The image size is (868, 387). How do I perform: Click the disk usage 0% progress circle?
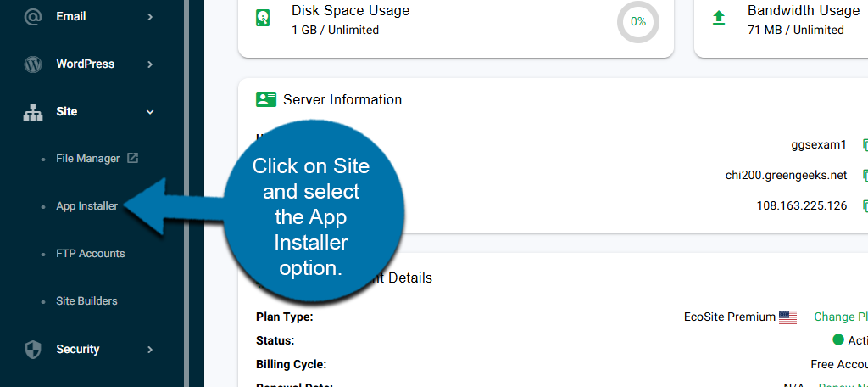637,20
